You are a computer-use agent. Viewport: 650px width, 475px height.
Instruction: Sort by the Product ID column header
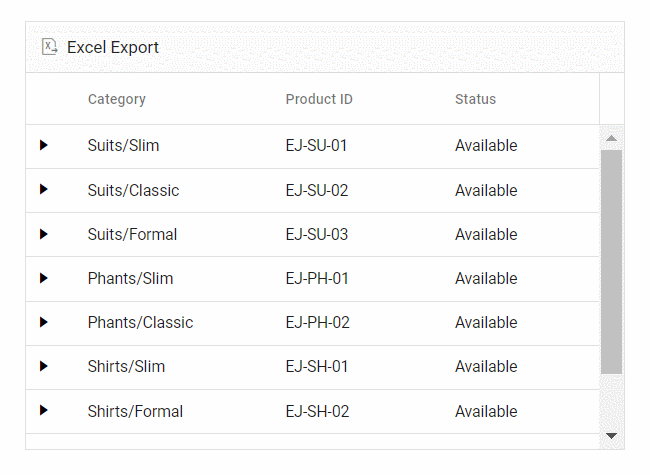tap(319, 99)
